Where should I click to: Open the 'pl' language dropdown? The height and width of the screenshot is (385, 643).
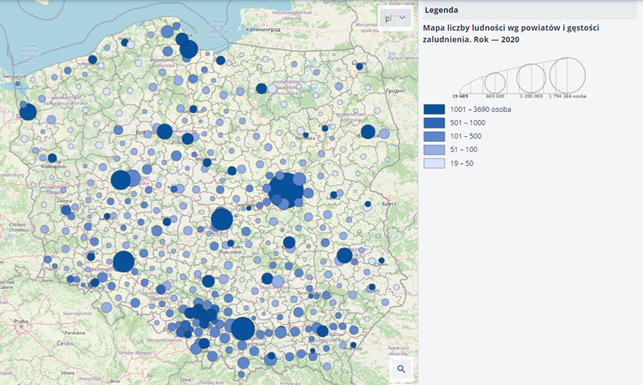395,18
